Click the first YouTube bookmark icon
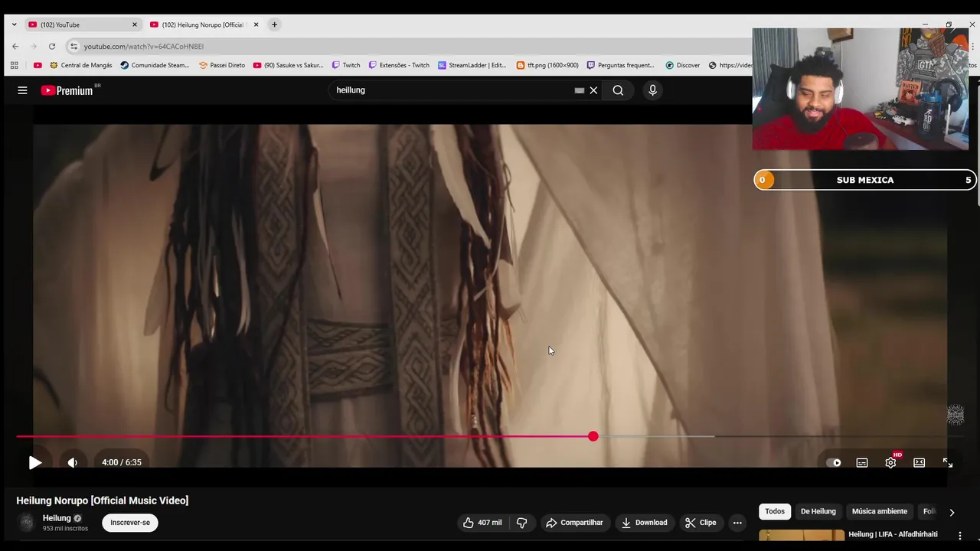The image size is (980, 551). pos(38,65)
